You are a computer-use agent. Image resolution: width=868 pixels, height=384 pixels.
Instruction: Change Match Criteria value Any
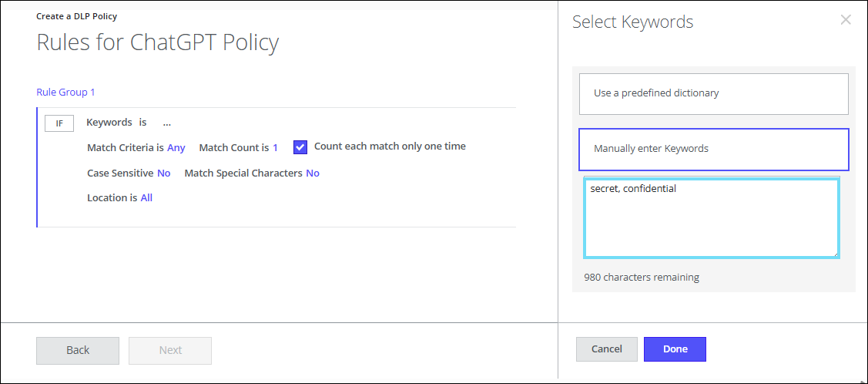pos(176,147)
